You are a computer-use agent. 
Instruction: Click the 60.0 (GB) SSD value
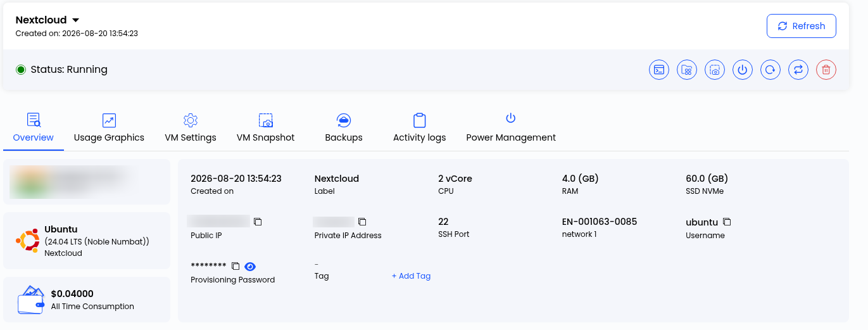(x=707, y=179)
